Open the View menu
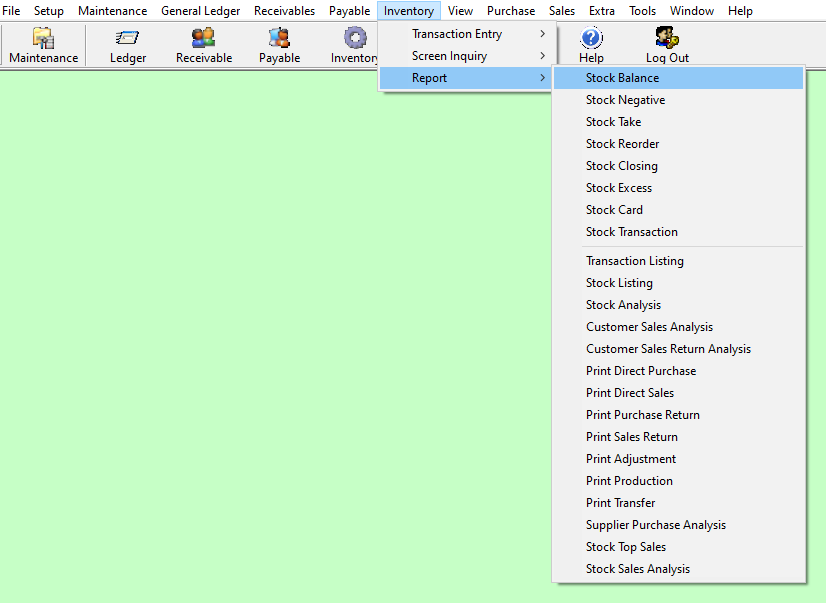 coord(460,11)
